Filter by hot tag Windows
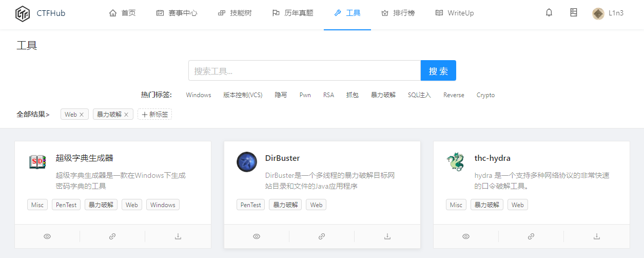 pos(199,95)
